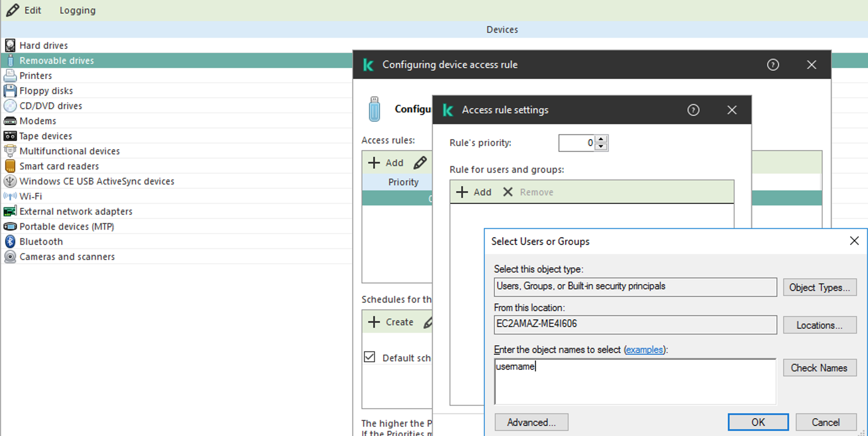Image resolution: width=868 pixels, height=436 pixels.
Task: Select Tape devices in device list
Action: pos(45,136)
